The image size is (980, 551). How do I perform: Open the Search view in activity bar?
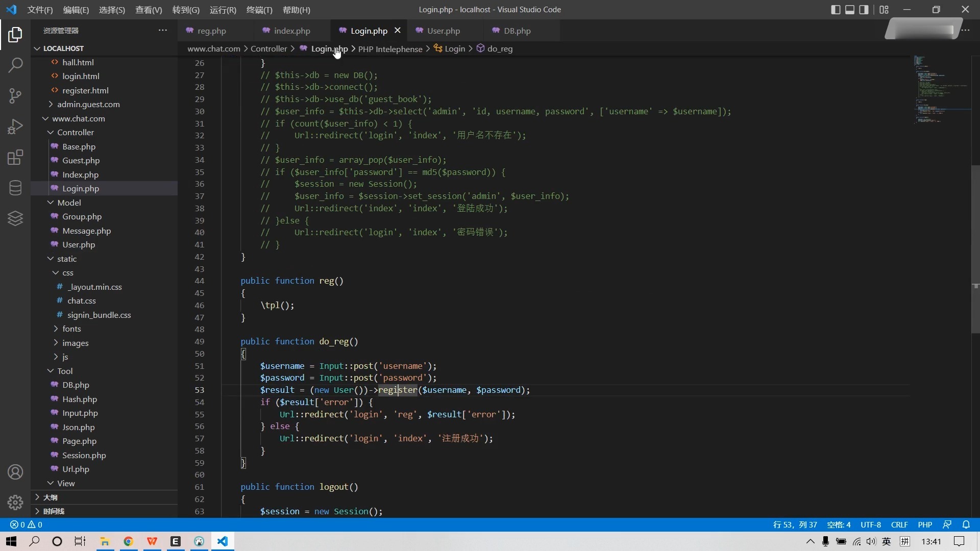pyautogui.click(x=15, y=65)
